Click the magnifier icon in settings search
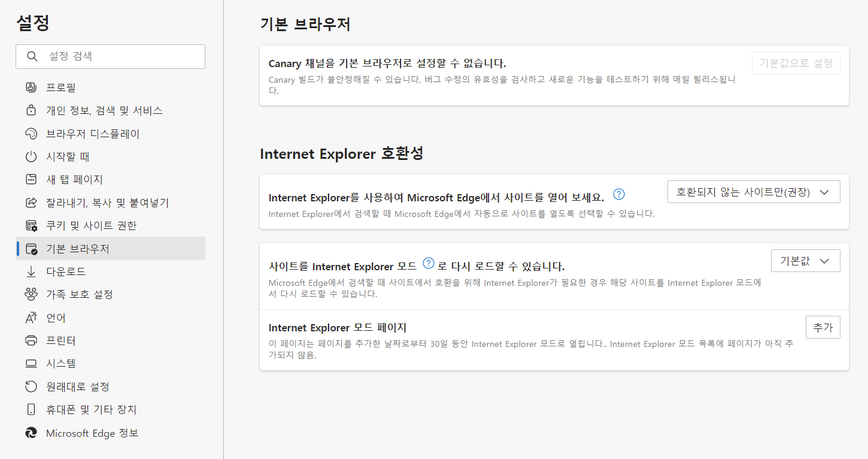Image resolution: width=868 pixels, height=459 pixels. point(32,56)
